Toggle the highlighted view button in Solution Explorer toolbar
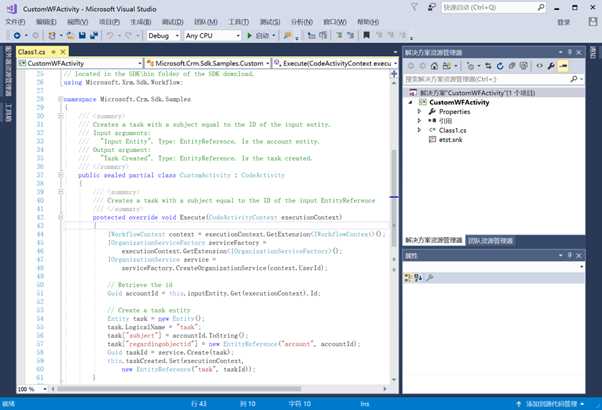 pyautogui.click(x=563, y=66)
